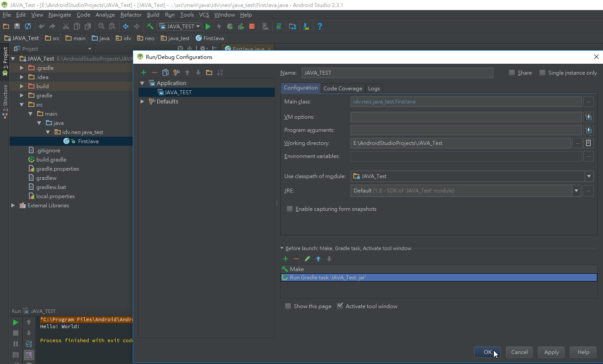This screenshot has width=603, height=364.
Task: Collapse the Application node in configurations tree
Action: [142, 83]
